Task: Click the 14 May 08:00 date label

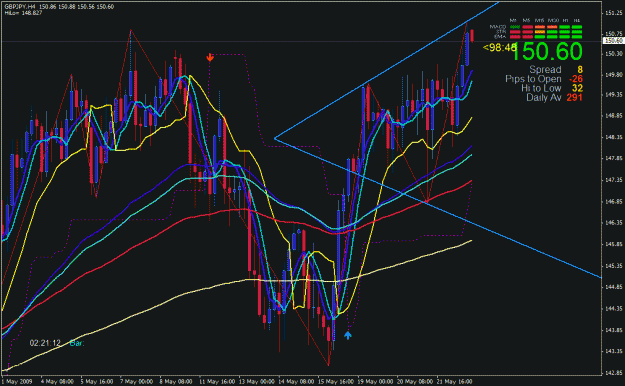Action: [x=295, y=382]
